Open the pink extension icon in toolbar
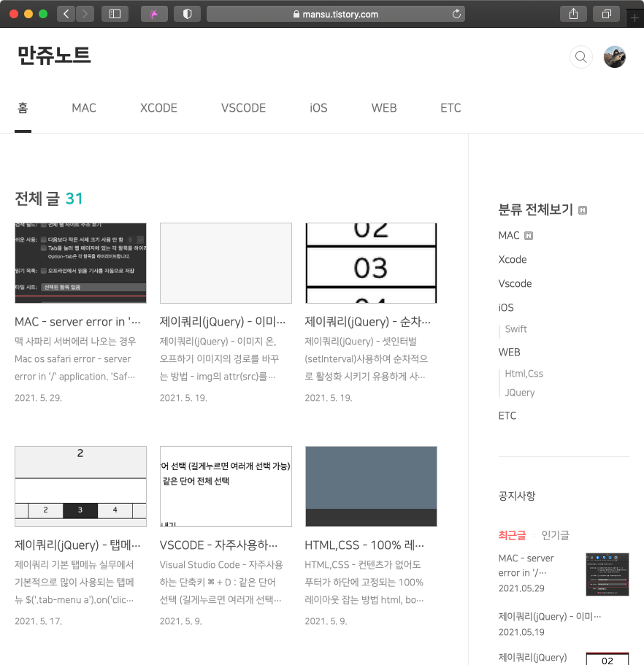644x665 pixels. [x=154, y=14]
